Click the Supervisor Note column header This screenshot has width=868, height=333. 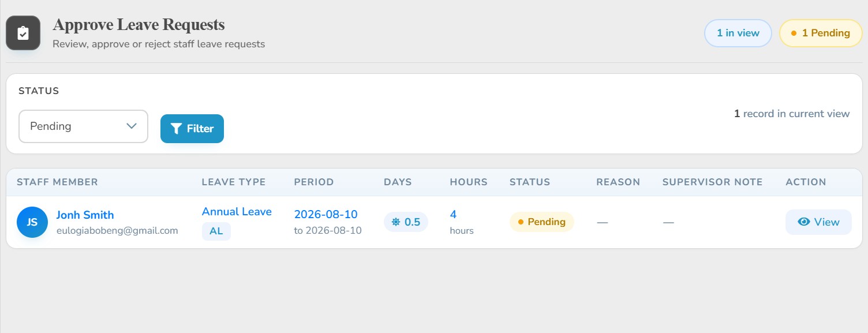pos(713,182)
